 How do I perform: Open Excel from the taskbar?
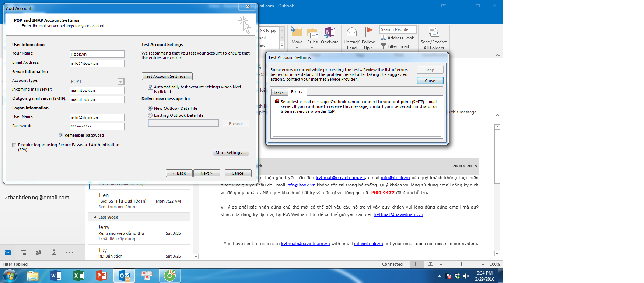(x=78, y=276)
